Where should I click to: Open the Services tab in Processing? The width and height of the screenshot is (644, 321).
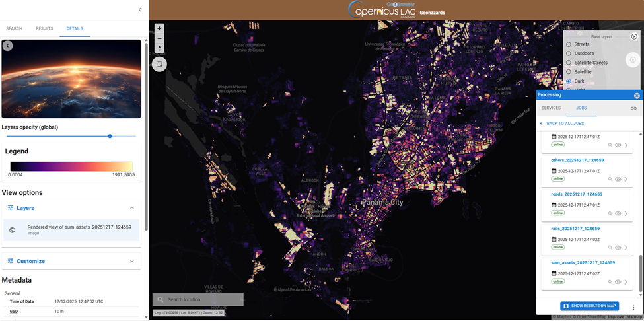pos(551,108)
